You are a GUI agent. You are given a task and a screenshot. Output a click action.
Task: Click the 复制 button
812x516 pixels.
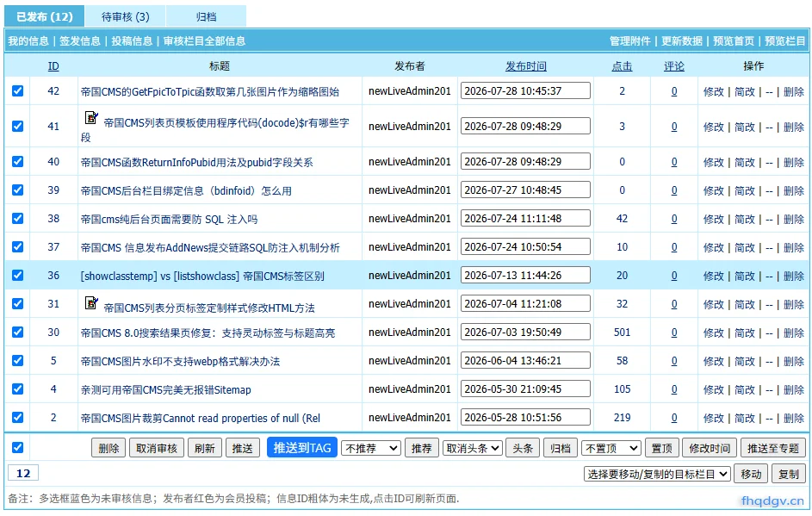pyautogui.click(x=789, y=474)
